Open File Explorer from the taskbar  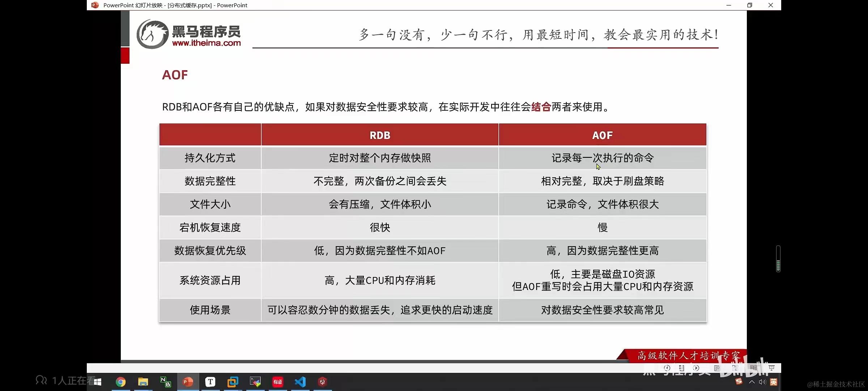[x=143, y=382]
